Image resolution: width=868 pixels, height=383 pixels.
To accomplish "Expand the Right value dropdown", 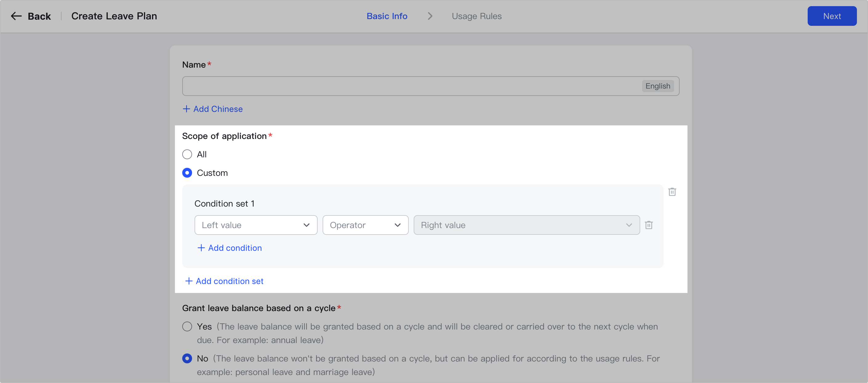I will [x=526, y=225].
